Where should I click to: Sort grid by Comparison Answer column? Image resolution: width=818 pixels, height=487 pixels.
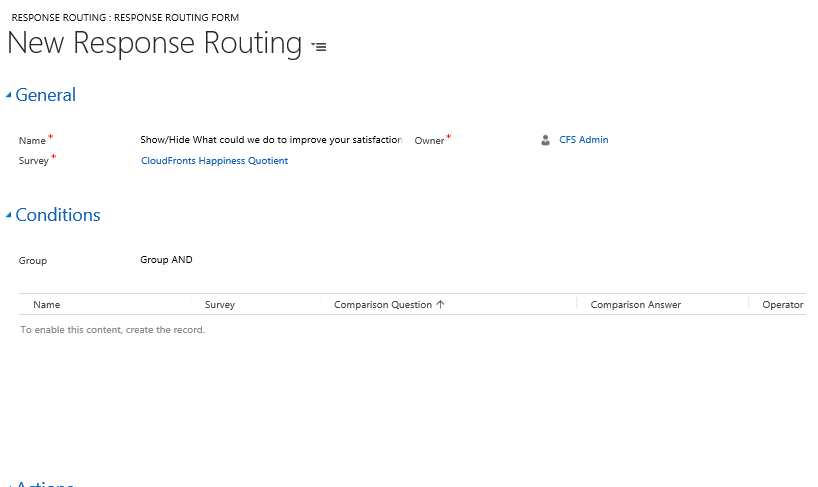(x=635, y=304)
